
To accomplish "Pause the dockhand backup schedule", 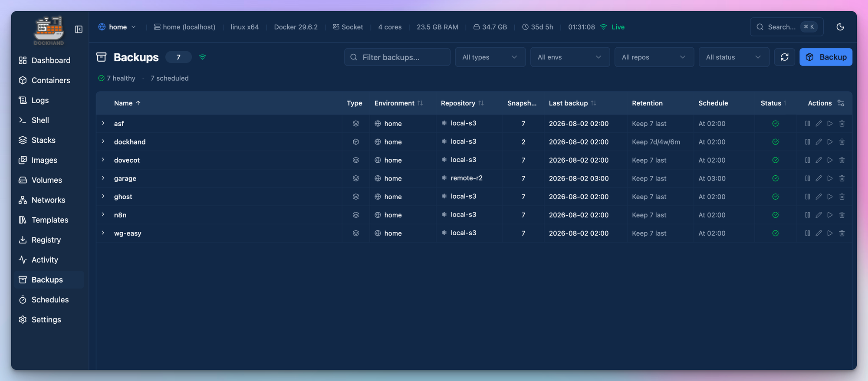I will (807, 142).
